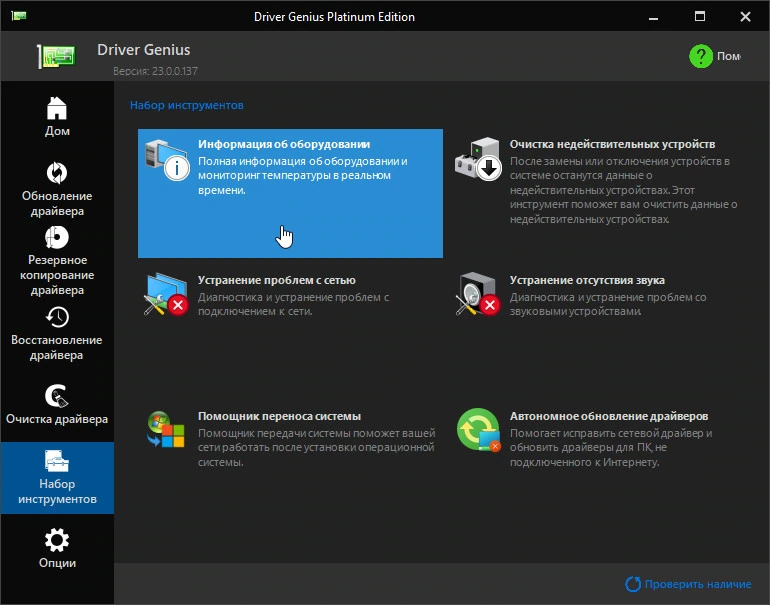Image resolution: width=770 pixels, height=605 pixels.
Task: Open Очистка недействительных устройств tool
Action: coord(612,144)
